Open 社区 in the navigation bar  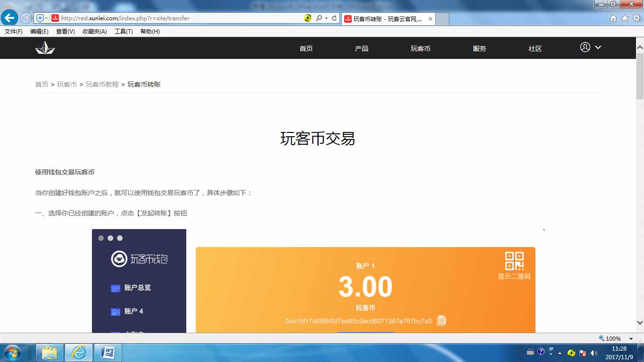pyautogui.click(x=535, y=49)
